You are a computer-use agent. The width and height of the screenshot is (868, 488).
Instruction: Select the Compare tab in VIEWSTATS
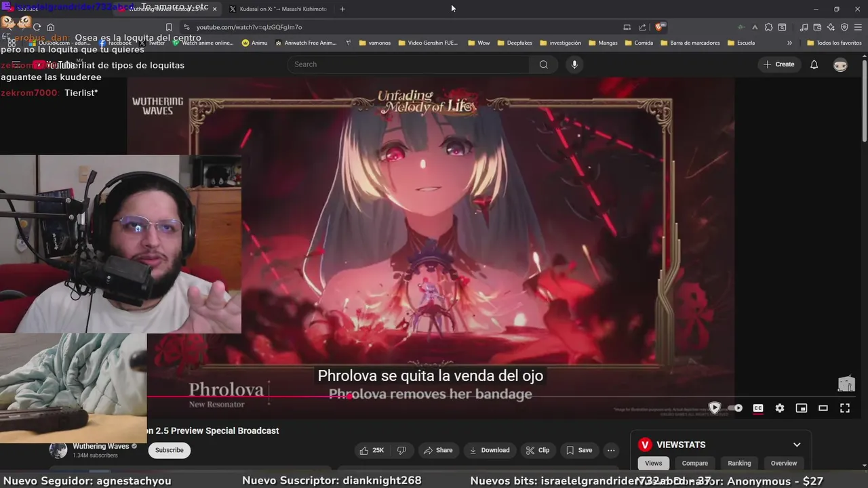[694, 463]
